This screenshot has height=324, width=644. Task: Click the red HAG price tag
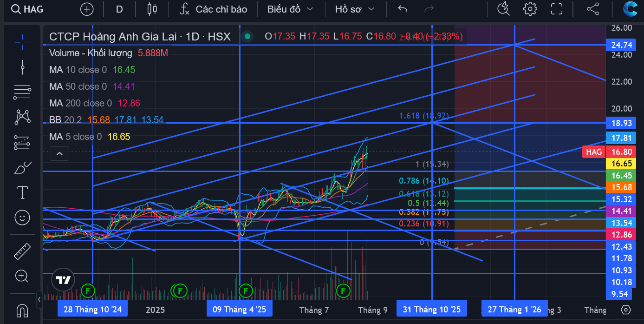pos(594,152)
